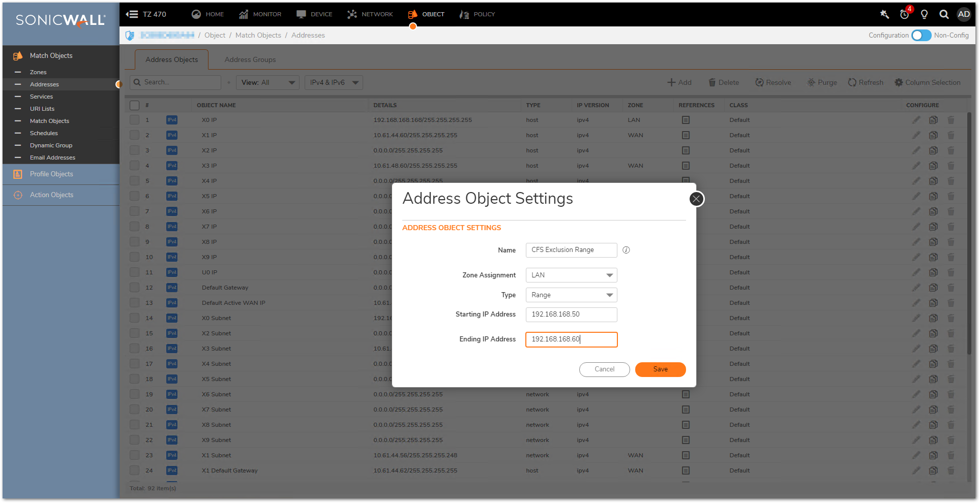This screenshot has width=980, height=503.
Task: Switch to the Address Groups tab
Action: coord(250,59)
